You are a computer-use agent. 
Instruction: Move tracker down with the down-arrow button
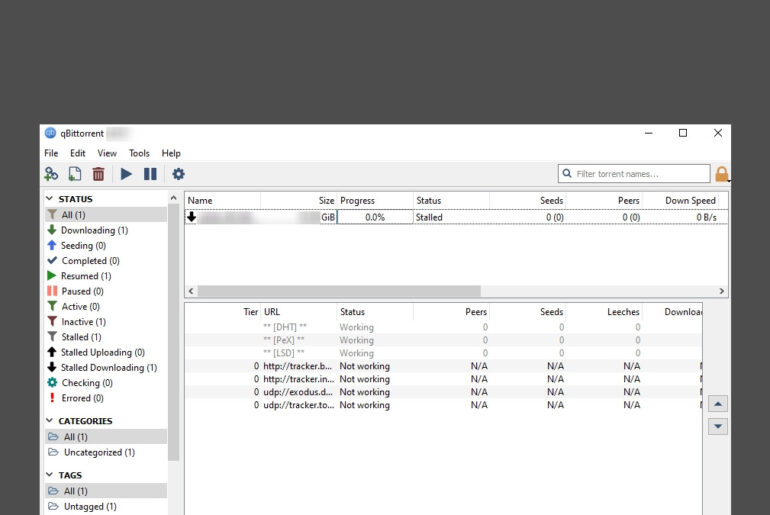[x=717, y=426]
